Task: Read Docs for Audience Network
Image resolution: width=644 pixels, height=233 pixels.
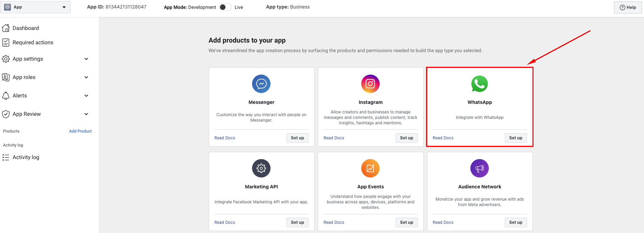Action: [x=443, y=222]
